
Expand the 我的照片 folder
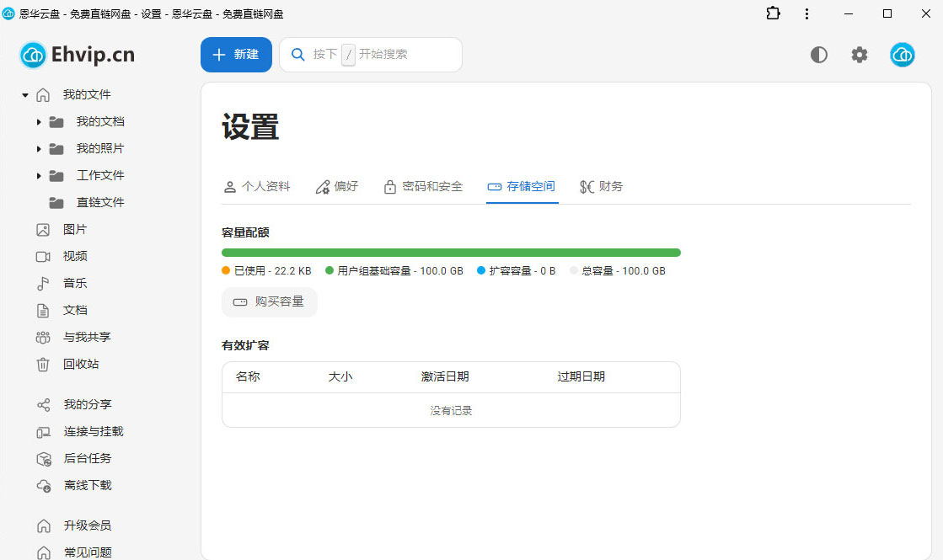(x=39, y=148)
